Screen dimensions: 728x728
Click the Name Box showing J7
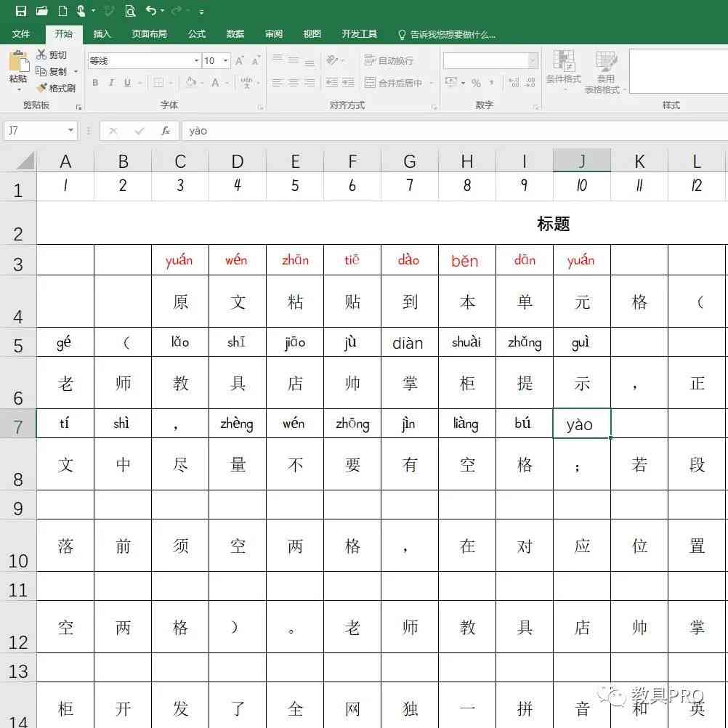click(x=41, y=131)
